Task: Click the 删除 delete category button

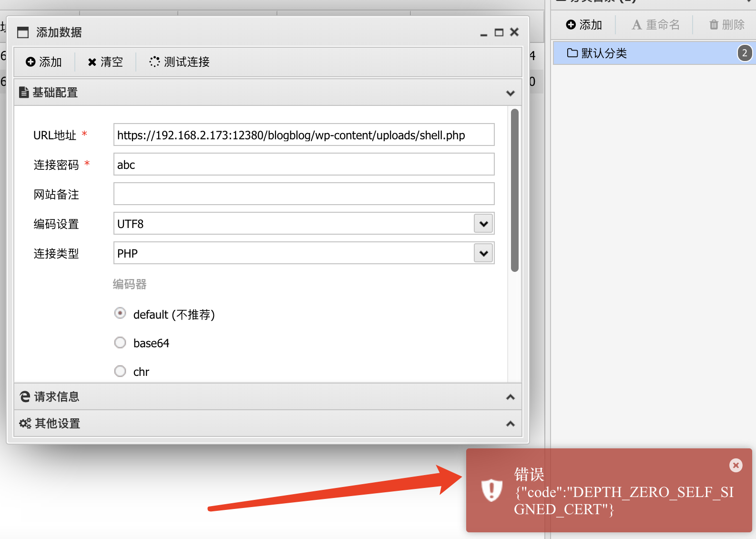Action: coord(726,25)
